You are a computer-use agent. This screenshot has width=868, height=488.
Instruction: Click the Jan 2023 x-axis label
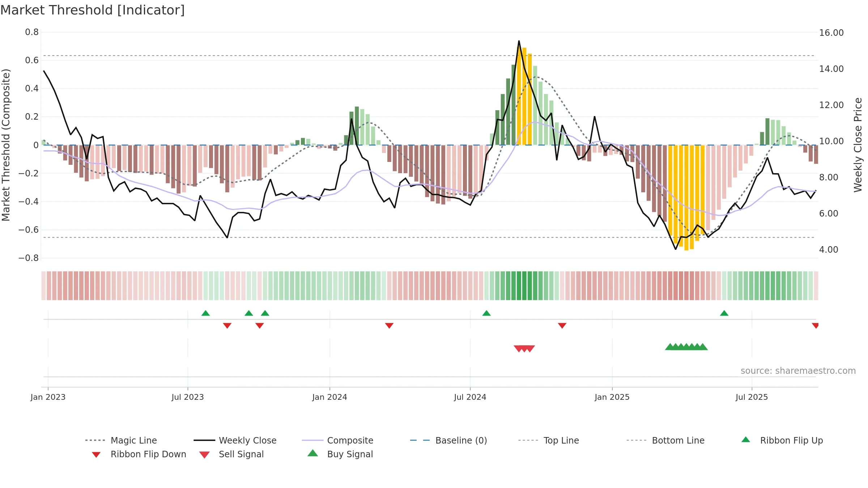48,397
